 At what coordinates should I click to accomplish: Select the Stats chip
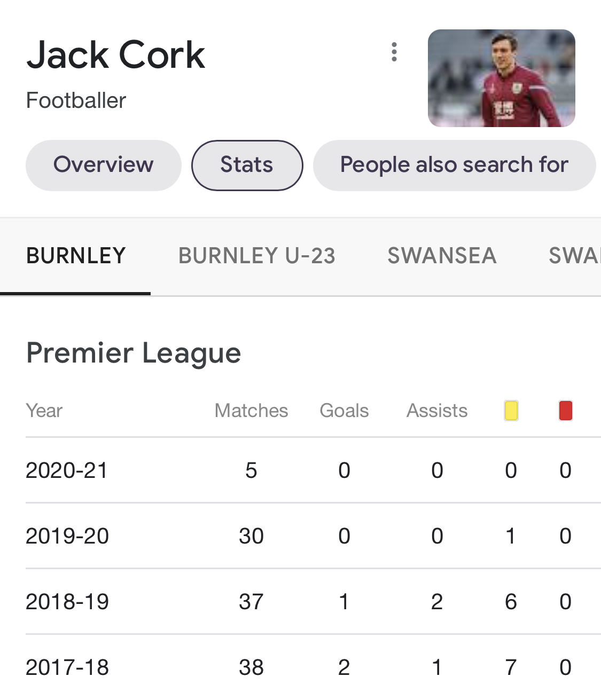pyautogui.click(x=247, y=165)
